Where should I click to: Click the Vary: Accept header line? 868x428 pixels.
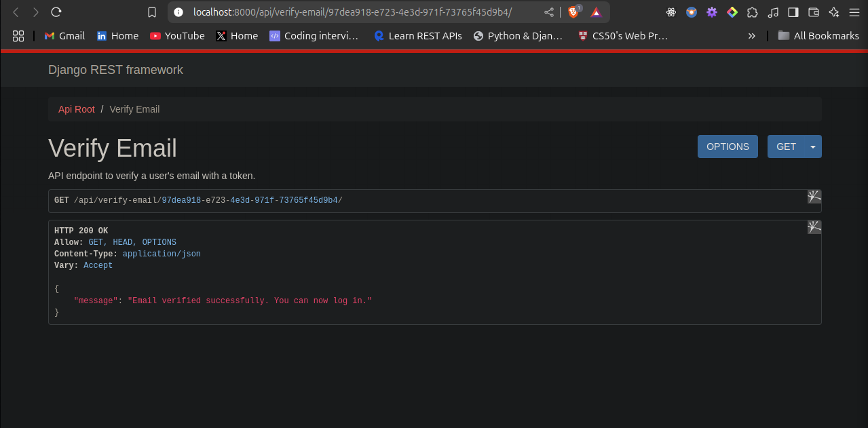[83, 265]
